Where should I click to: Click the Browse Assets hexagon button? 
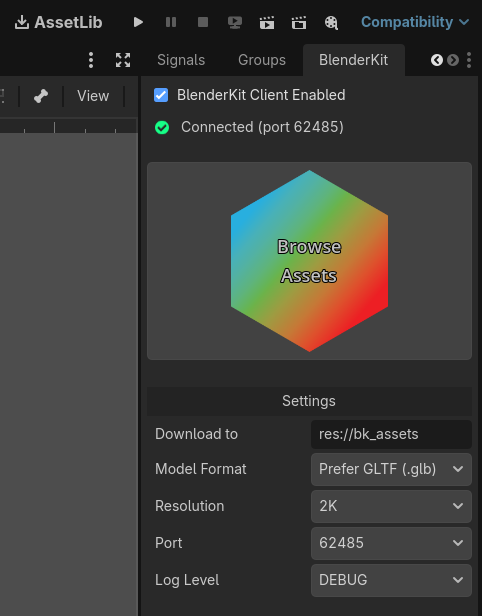click(310, 261)
